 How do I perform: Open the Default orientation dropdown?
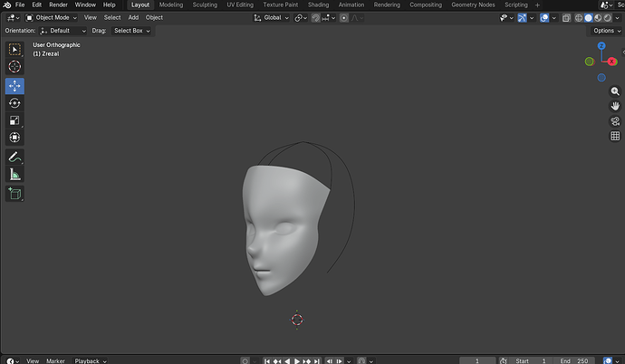pos(62,31)
